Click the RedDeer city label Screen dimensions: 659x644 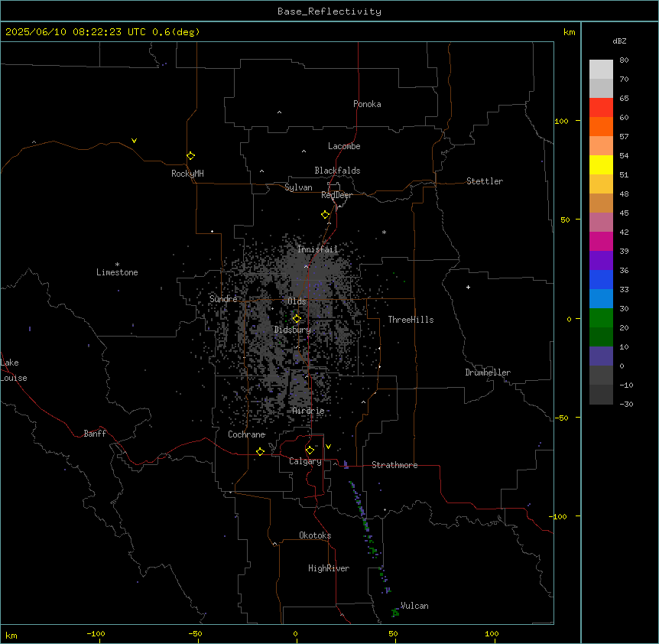click(336, 195)
